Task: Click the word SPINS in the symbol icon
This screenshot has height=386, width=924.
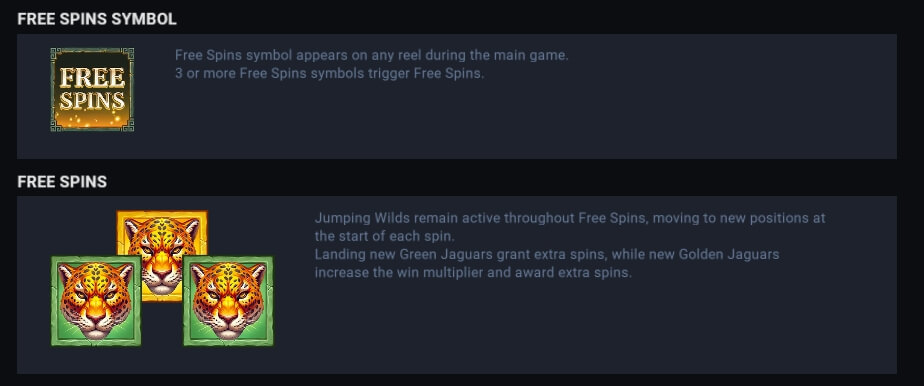Action: click(92, 101)
